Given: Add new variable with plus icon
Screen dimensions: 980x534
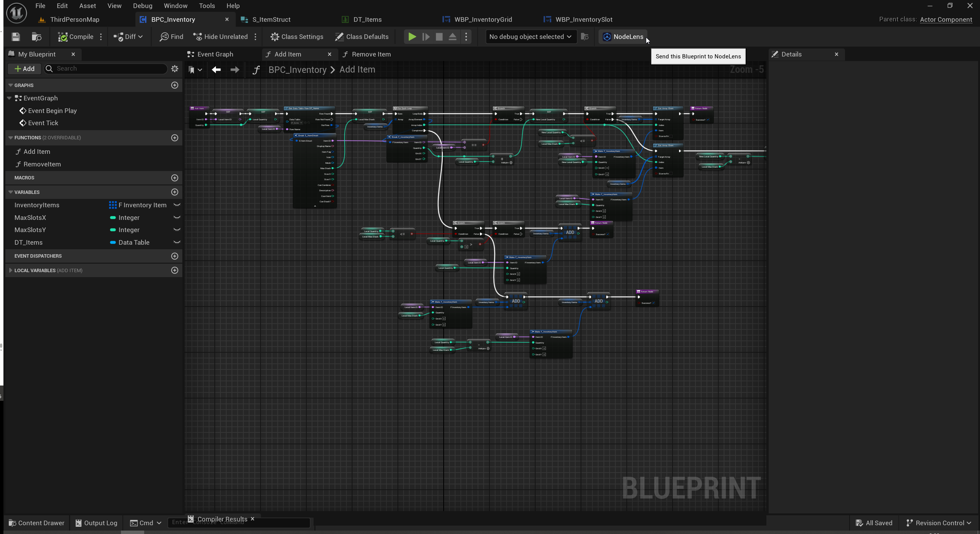Looking at the screenshot, I should (x=175, y=192).
